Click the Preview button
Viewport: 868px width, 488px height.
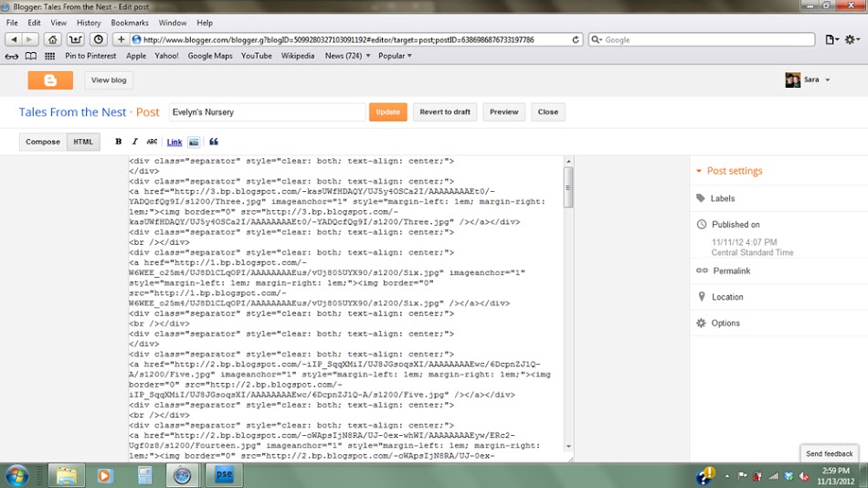pos(503,111)
